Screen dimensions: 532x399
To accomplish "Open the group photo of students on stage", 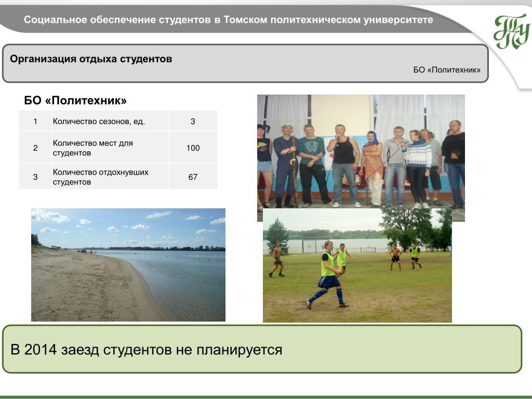I will click(361, 152).
